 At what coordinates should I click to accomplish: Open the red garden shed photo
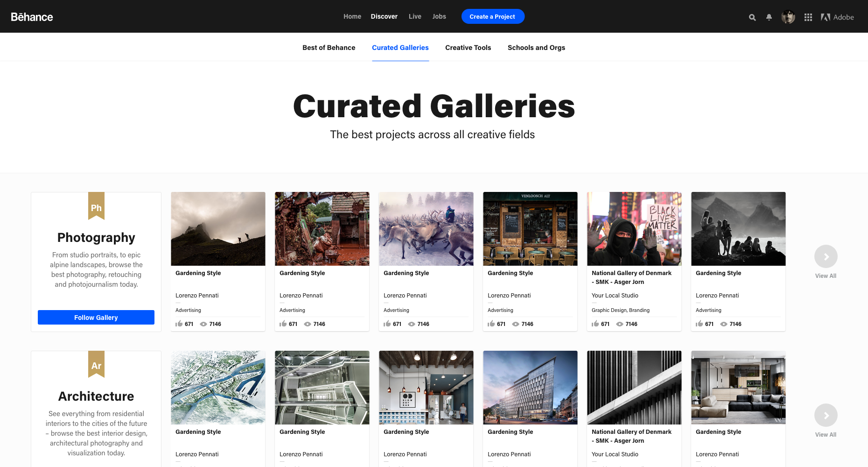point(322,229)
